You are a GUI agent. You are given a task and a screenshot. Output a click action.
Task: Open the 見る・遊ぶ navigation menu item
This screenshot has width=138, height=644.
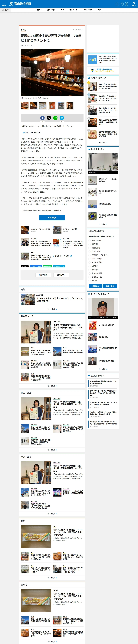tap(51, 10)
